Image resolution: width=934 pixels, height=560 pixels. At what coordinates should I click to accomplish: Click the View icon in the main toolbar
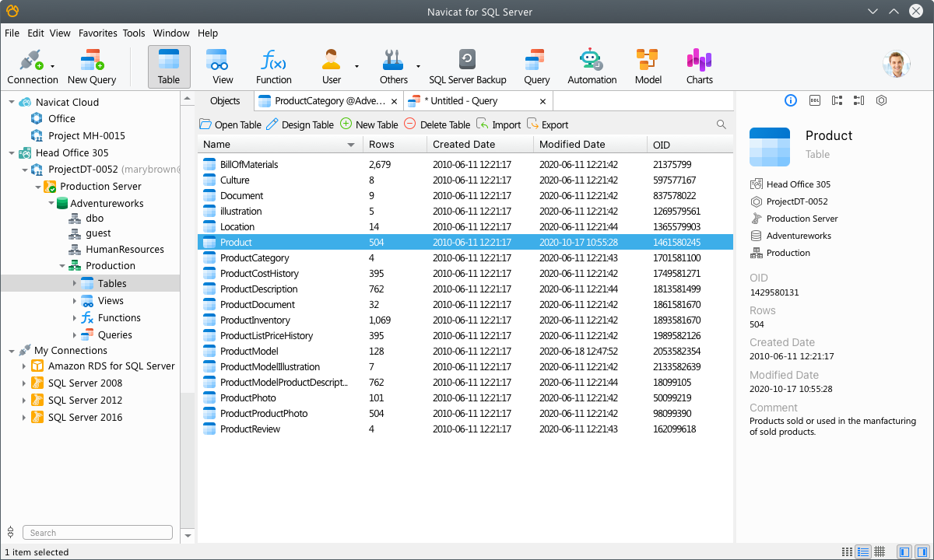point(217,61)
